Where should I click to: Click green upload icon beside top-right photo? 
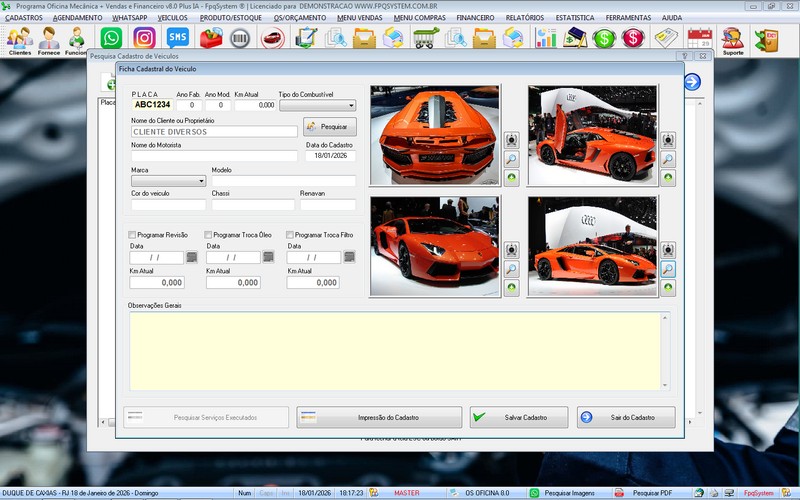pos(667,178)
